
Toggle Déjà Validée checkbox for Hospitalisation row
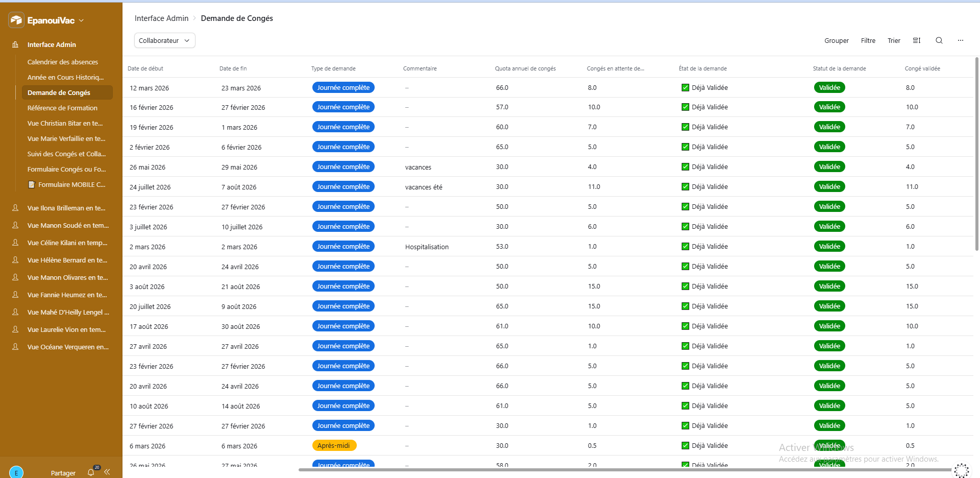click(685, 247)
